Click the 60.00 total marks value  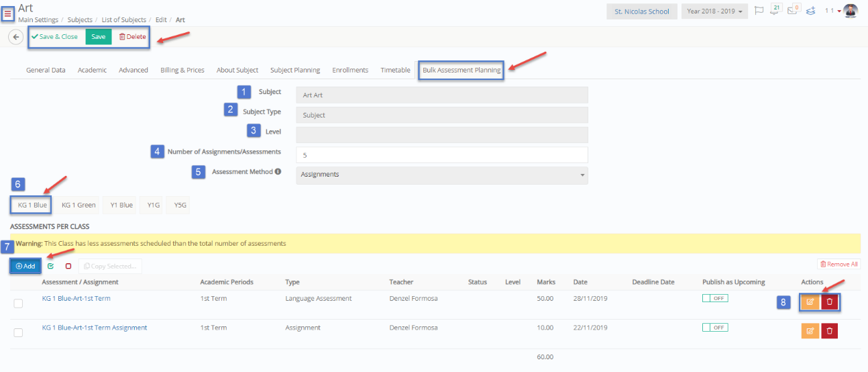545,357
